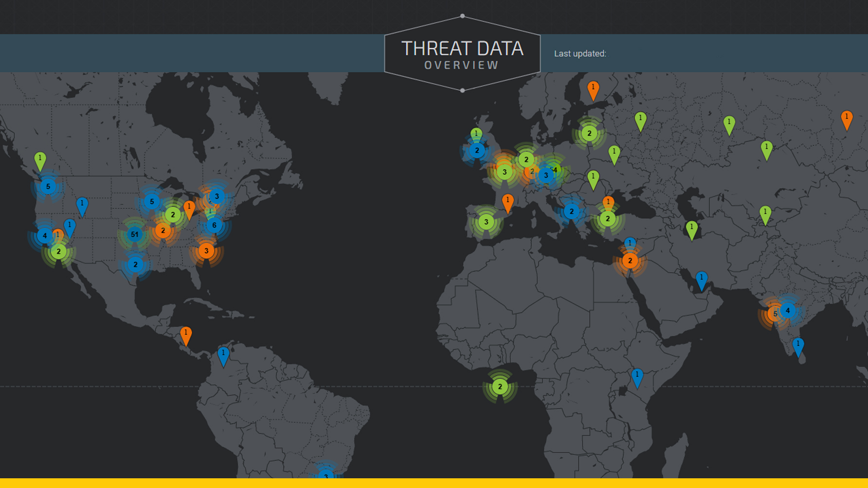Select the blue pin in the Persian Gulf
This screenshot has width=868, height=488.
click(x=701, y=280)
